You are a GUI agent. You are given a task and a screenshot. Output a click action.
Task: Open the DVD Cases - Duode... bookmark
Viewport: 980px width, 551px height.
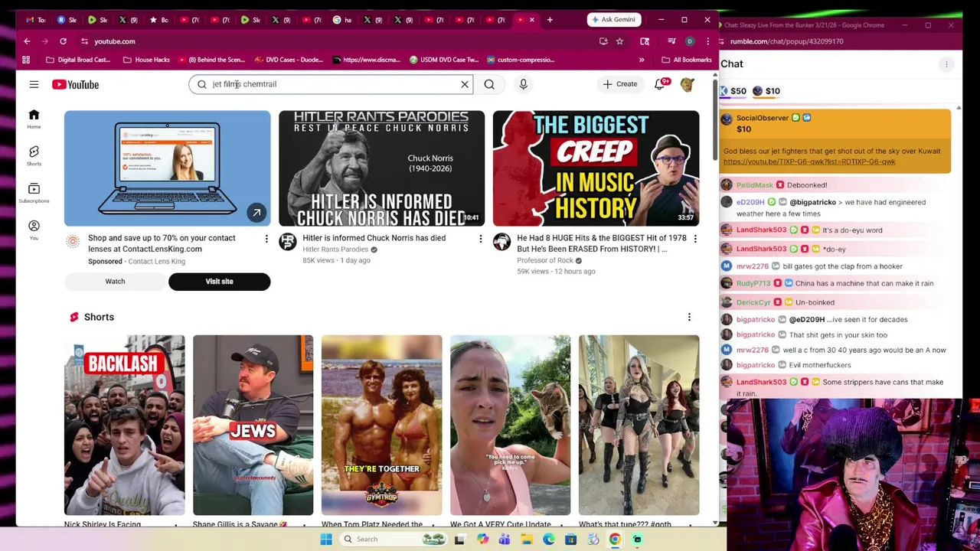pyautogui.click(x=289, y=60)
